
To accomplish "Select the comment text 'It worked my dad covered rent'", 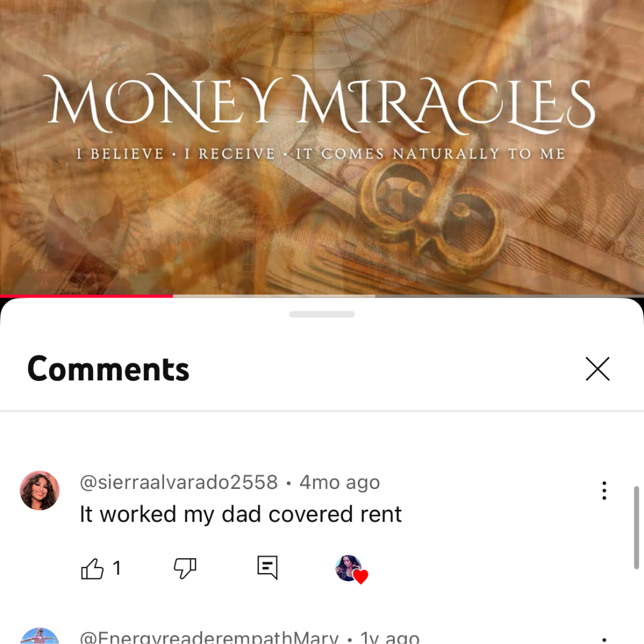I will point(241,514).
